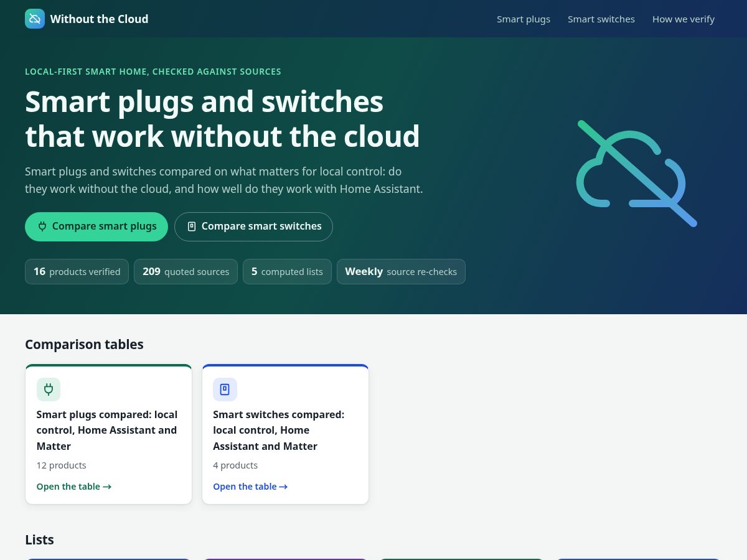The image size is (747, 560).
Task: Click the blue switch icon on switches card
Action: [225, 390]
